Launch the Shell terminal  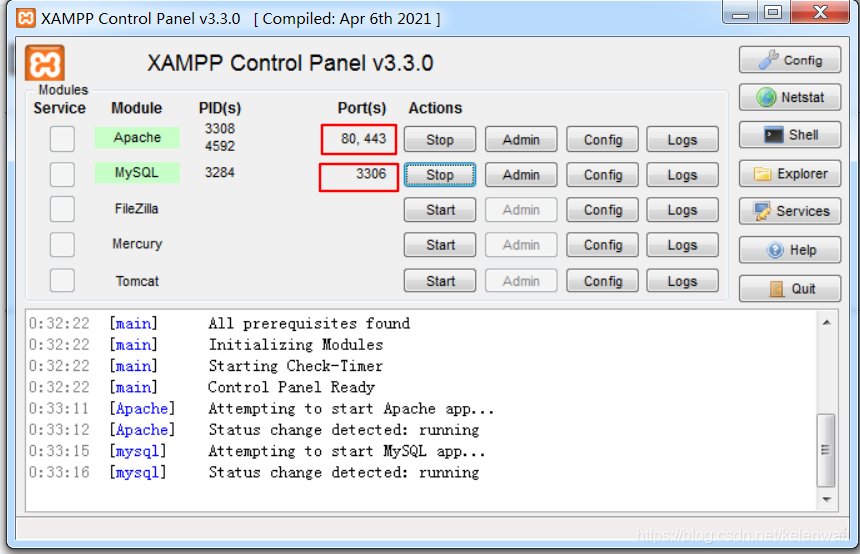click(x=790, y=135)
